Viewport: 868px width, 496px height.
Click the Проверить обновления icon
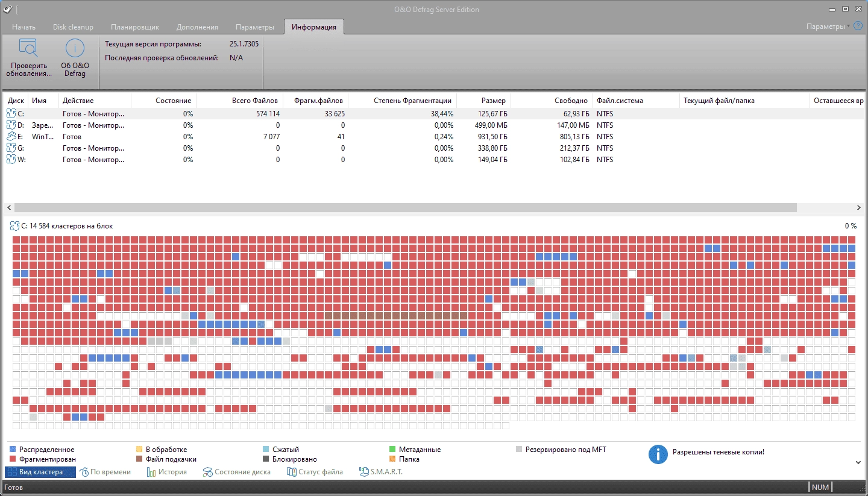pos(28,48)
